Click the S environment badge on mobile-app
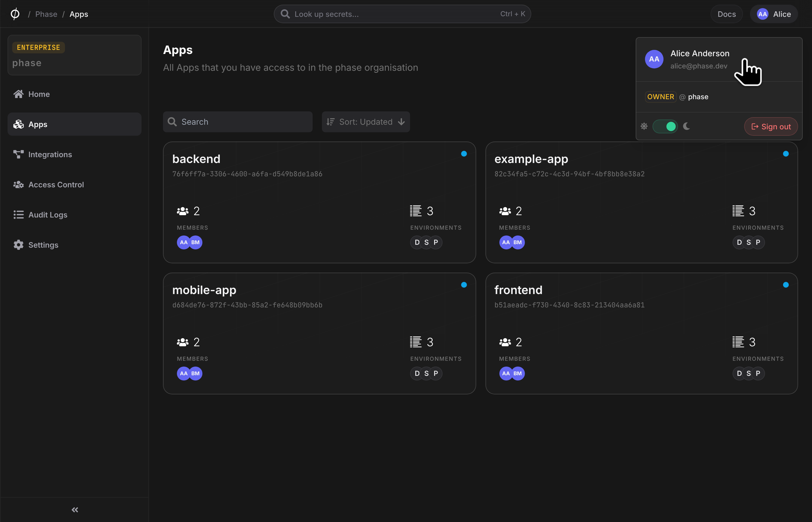This screenshot has height=522, width=812. [426, 373]
